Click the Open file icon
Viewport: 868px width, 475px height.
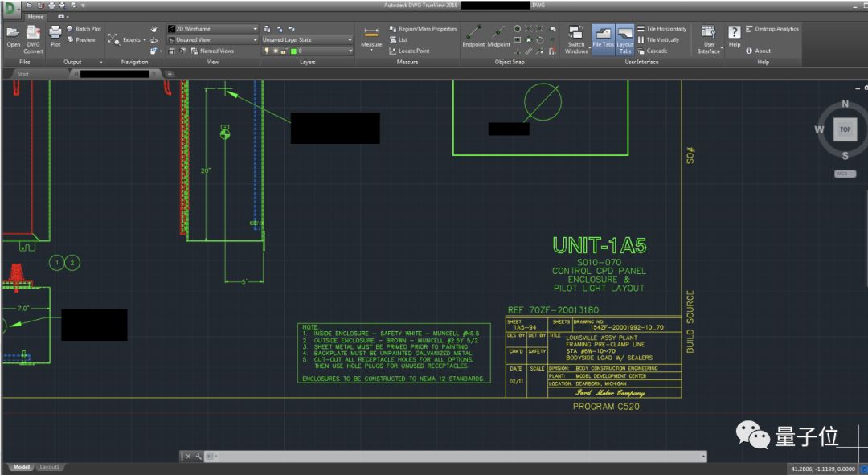tap(13, 34)
